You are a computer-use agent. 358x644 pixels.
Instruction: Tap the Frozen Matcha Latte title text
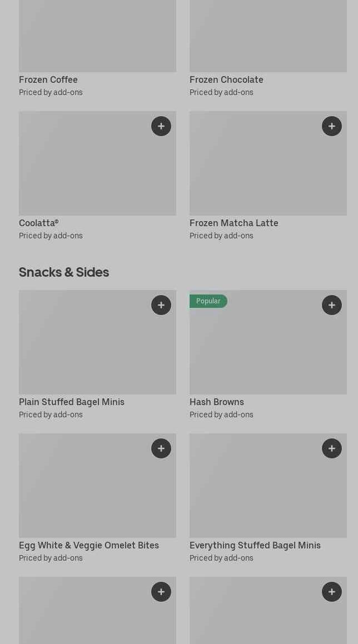point(234,223)
